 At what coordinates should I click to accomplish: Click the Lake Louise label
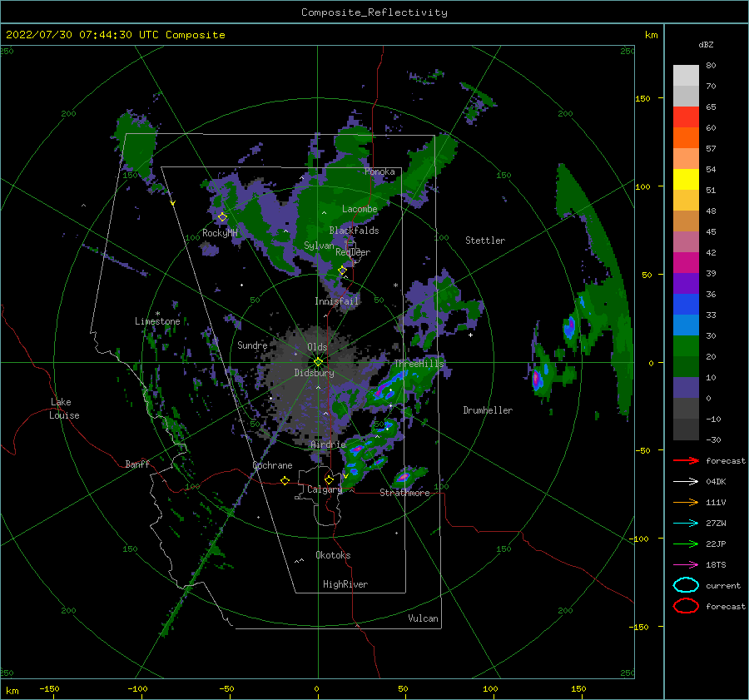64,409
